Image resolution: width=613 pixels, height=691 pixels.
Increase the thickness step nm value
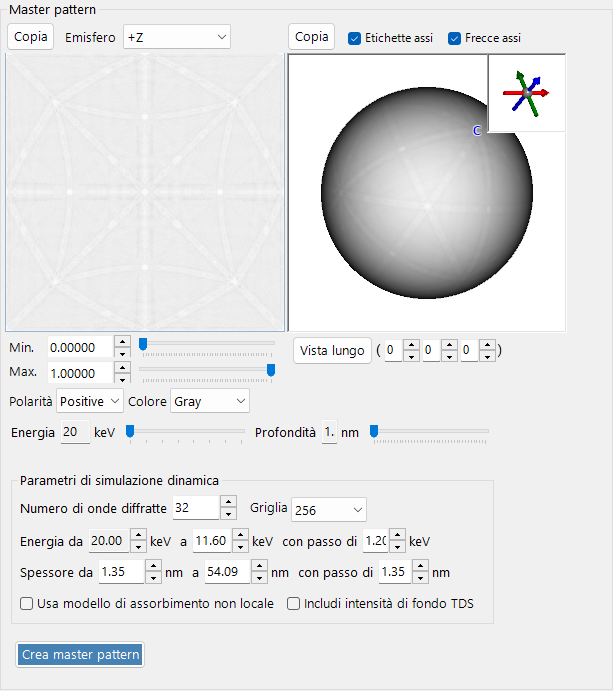(420, 566)
